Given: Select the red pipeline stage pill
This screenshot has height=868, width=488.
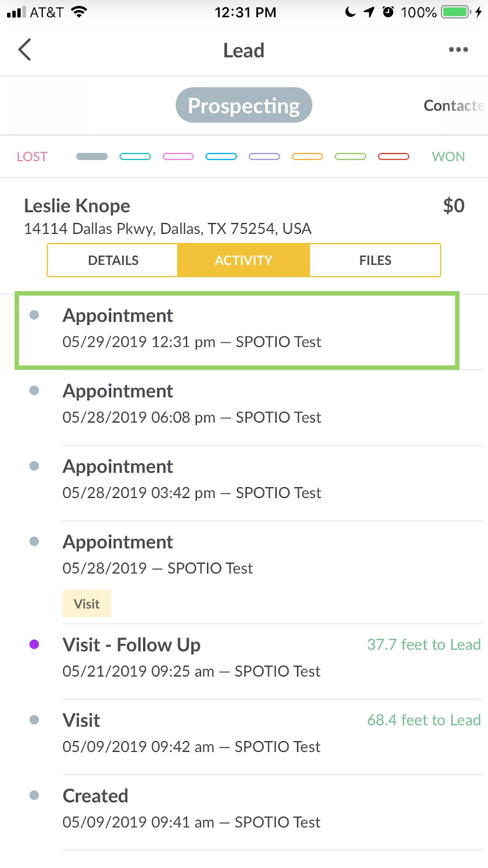Looking at the screenshot, I should pyautogui.click(x=393, y=157).
